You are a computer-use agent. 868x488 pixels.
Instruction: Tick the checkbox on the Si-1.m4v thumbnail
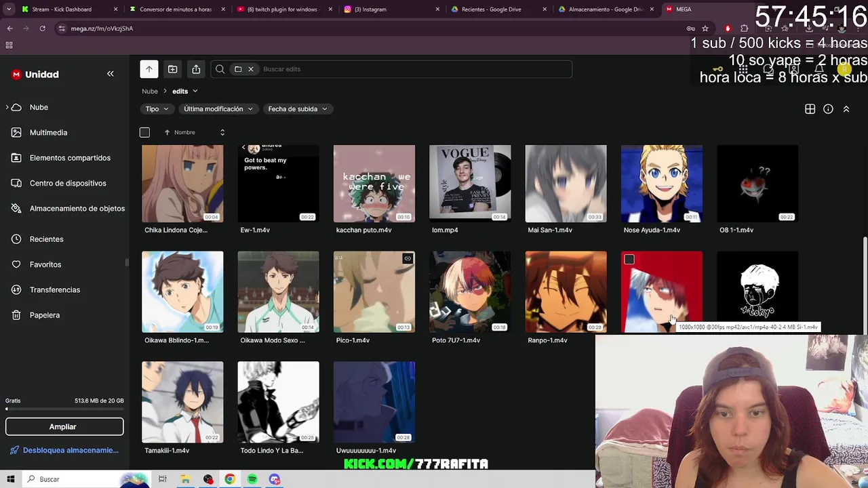coord(629,260)
